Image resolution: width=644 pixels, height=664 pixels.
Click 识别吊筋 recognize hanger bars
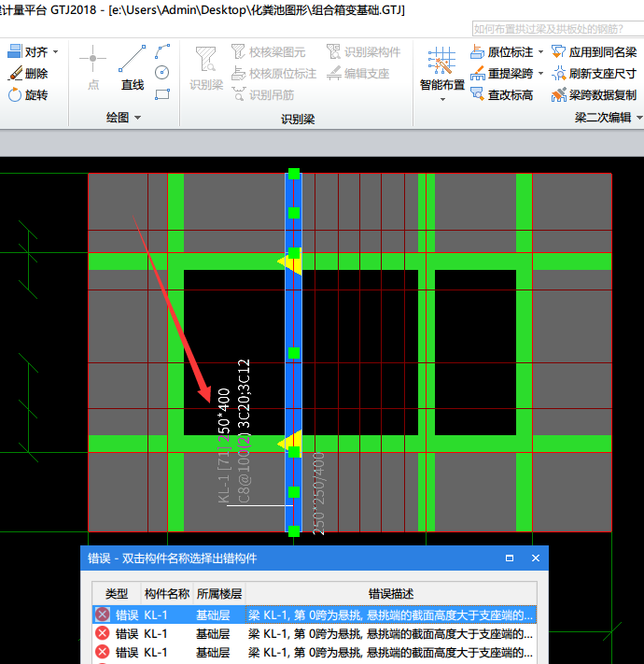[x=263, y=95]
